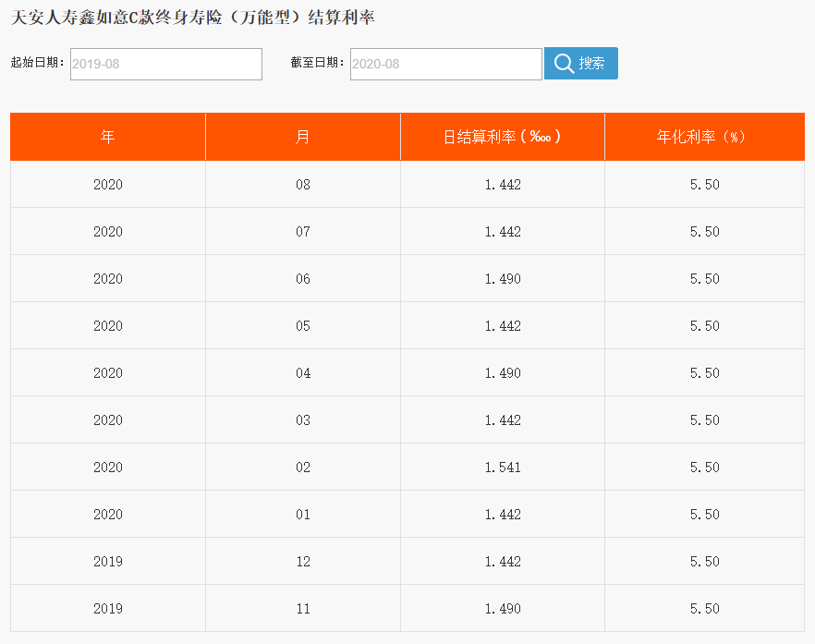Select month cell 07

point(303,231)
